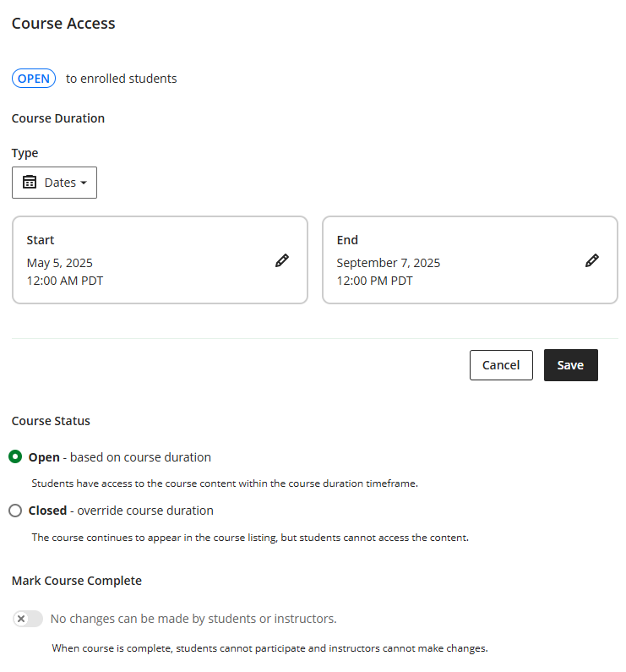The width and height of the screenshot is (626, 672).
Task: Toggle the Mark Course Complete switch
Action: [x=28, y=619]
